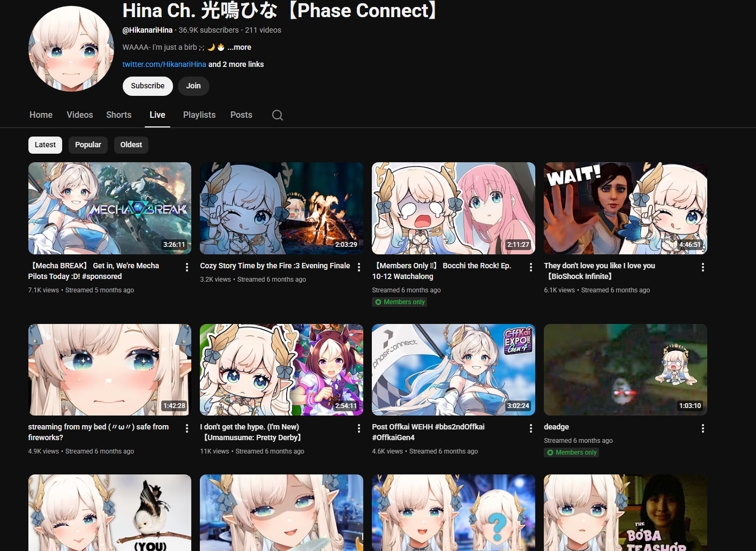Open action menu for deadge stream
756x551 pixels.
click(702, 428)
